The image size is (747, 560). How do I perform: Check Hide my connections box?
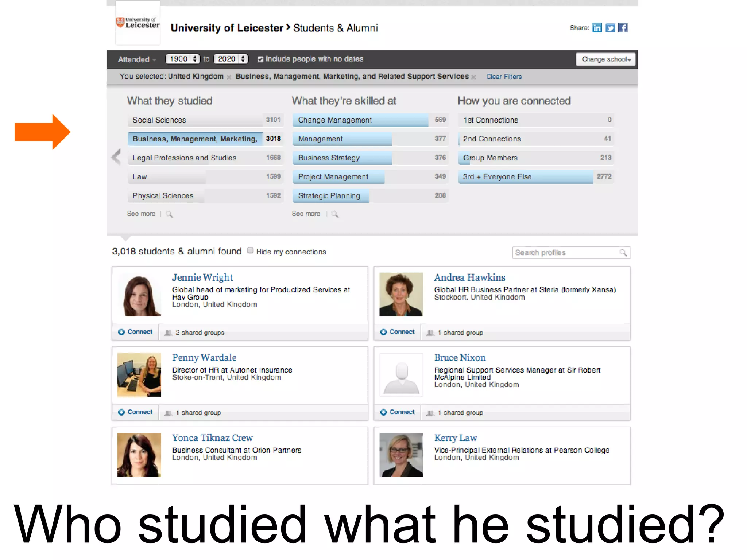pos(250,250)
